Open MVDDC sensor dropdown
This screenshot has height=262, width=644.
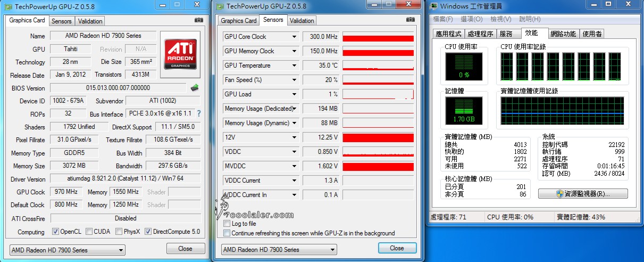tap(294, 166)
